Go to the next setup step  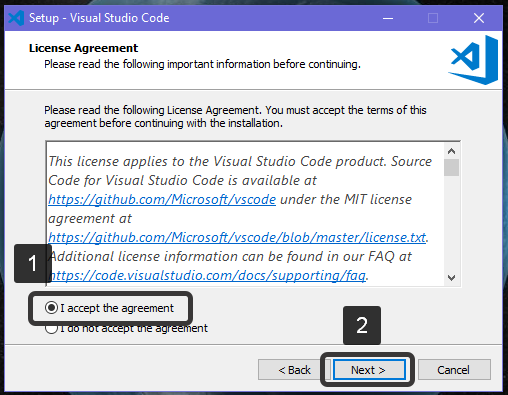point(369,370)
